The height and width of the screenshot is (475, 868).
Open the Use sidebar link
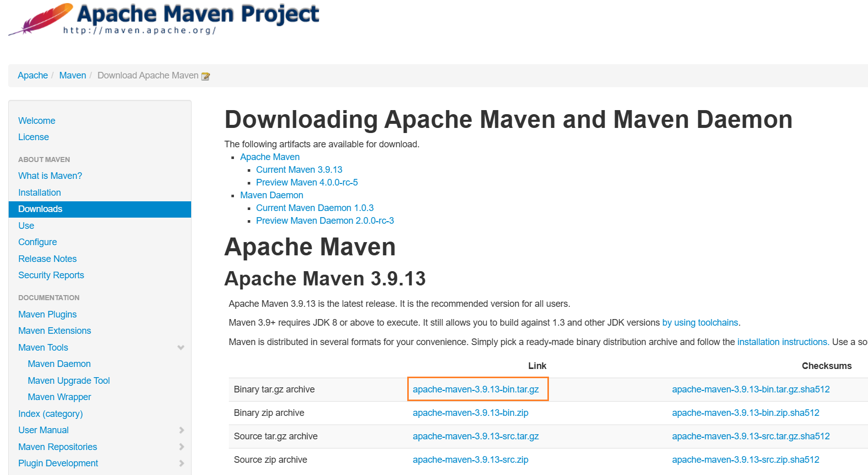coord(26,226)
